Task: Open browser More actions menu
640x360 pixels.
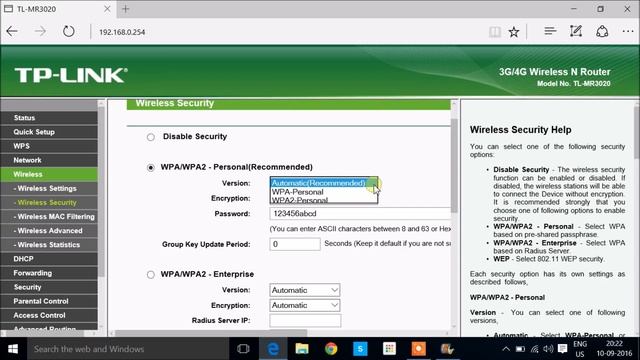Action: 628,31
